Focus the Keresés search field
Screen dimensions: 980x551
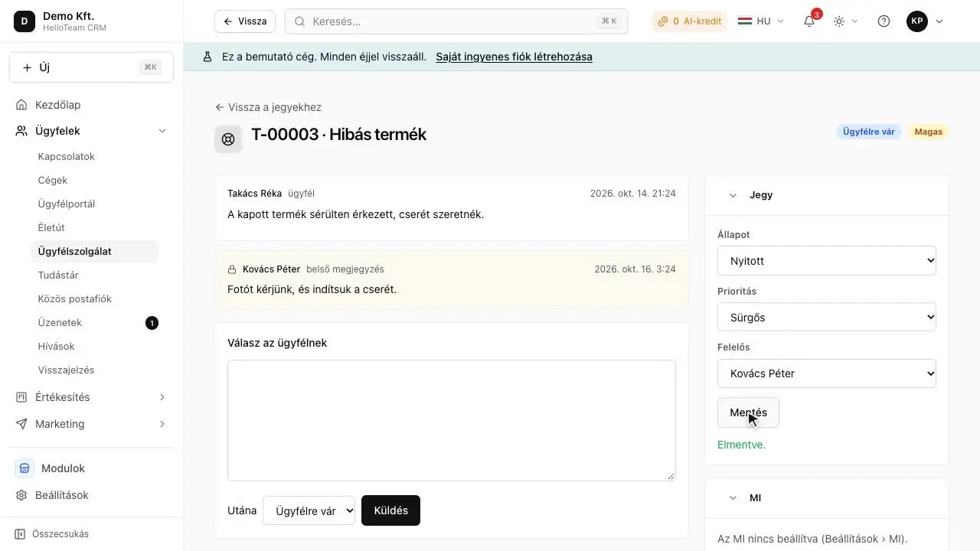[456, 21]
